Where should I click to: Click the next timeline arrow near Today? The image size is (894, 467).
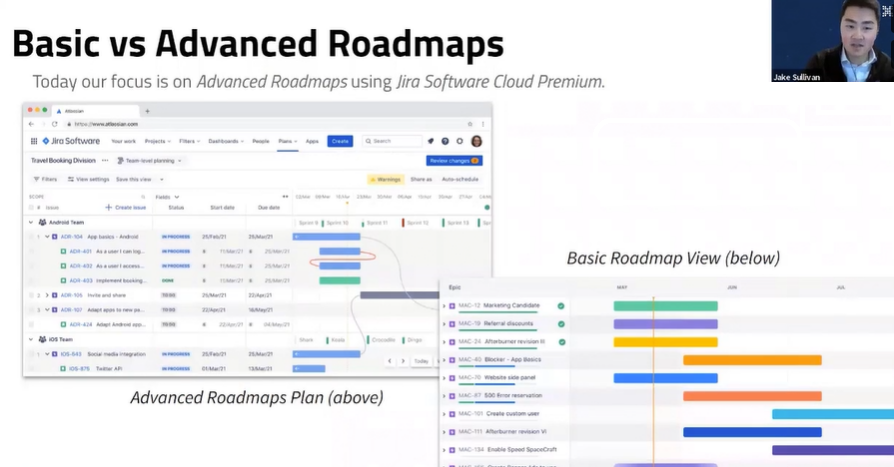coord(403,361)
